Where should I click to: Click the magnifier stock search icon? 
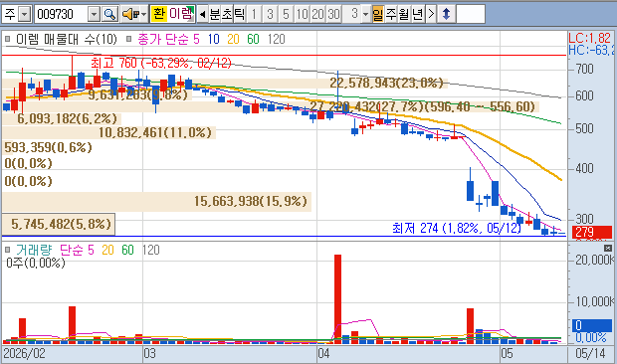click(109, 15)
